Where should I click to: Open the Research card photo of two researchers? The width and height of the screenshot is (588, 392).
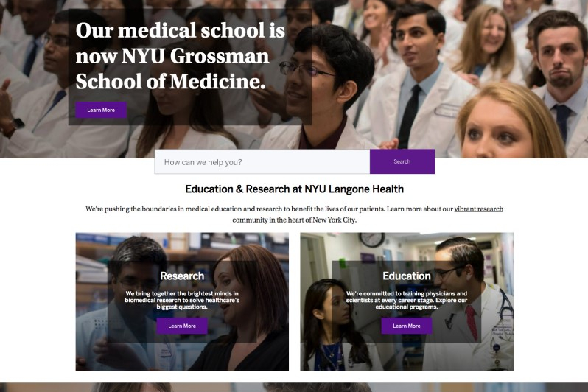click(182, 302)
